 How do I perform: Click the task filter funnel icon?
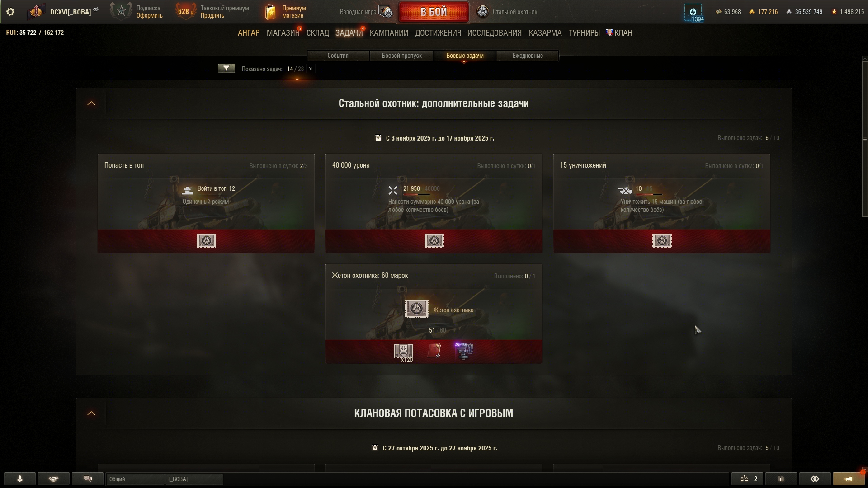pos(226,69)
